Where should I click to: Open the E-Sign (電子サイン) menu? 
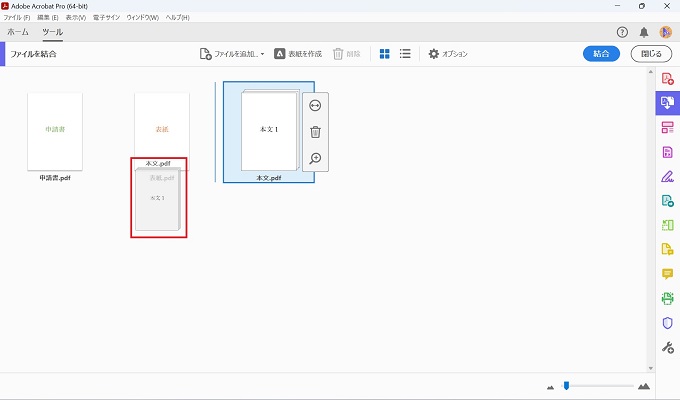tap(106, 17)
